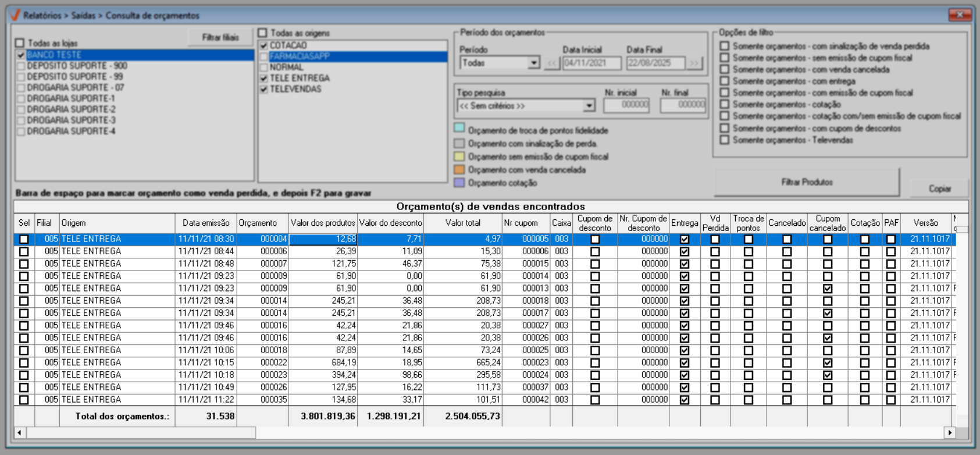Click the 'Copiar' button
The image size is (980, 455).
[x=939, y=189]
